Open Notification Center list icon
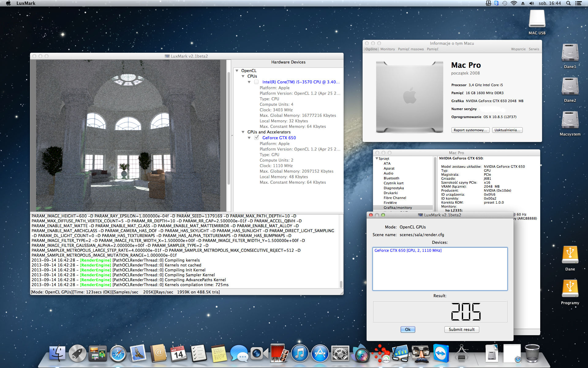Image resolution: width=588 pixels, height=368 pixels. click(579, 3)
